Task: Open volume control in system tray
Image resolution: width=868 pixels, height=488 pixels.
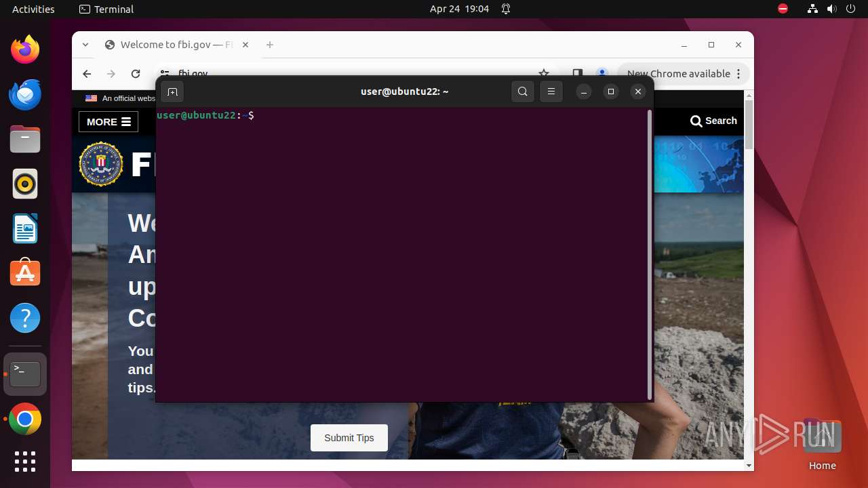Action: pos(832,9)
